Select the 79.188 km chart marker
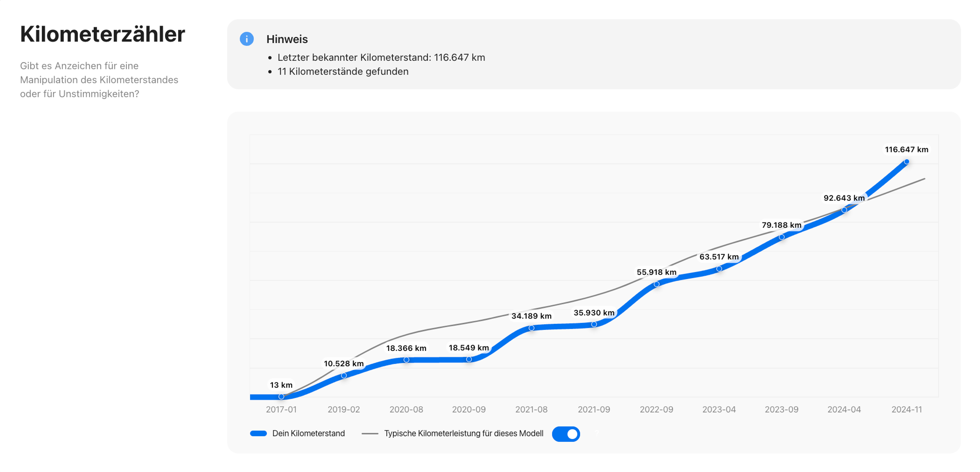The width and height of the screenshot is (980, 472). (x=781, y=237)
